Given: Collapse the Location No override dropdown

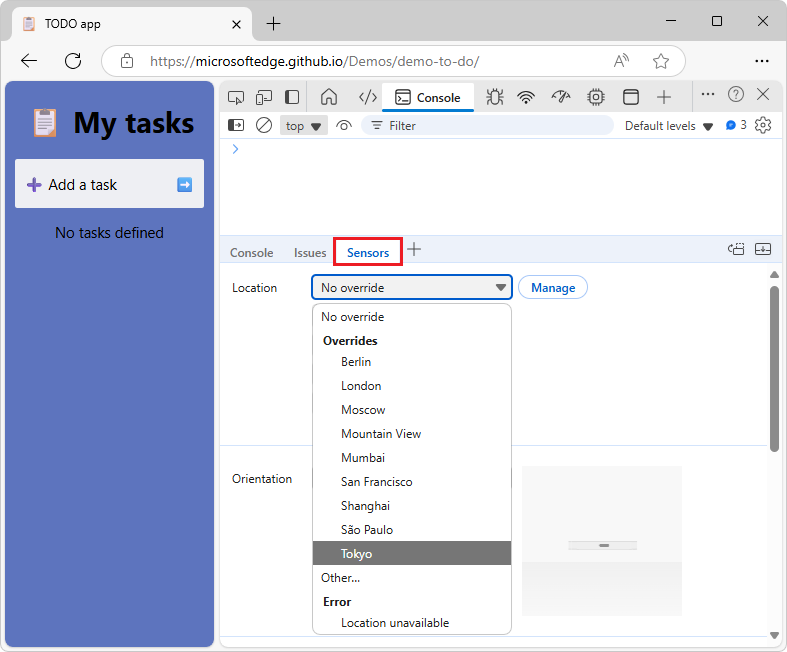Looking at the screenshot, I should 412,287.
